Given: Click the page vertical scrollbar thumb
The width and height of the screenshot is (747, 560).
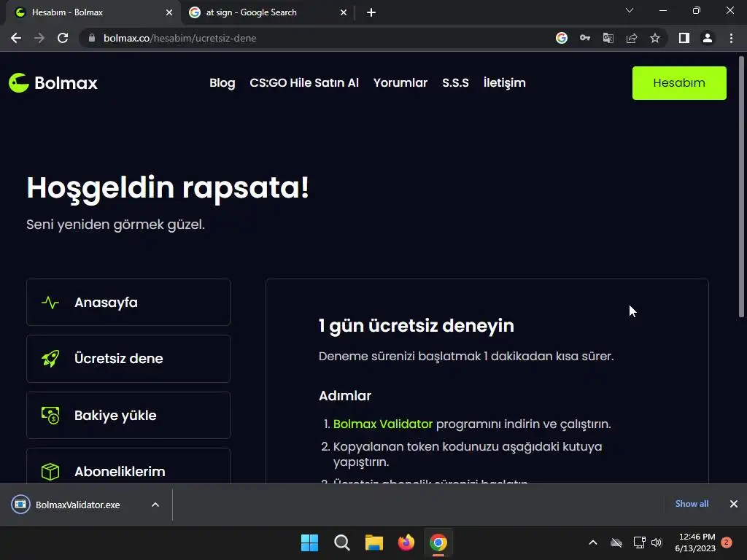Looking at the screenshot, I should pos(741,187).
